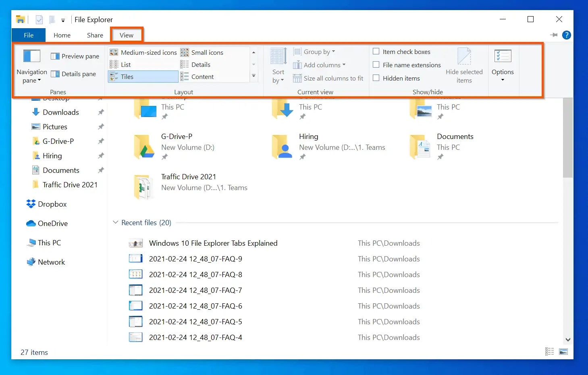Click the scrollbar down arrow
588x375 pixels.
567,340
